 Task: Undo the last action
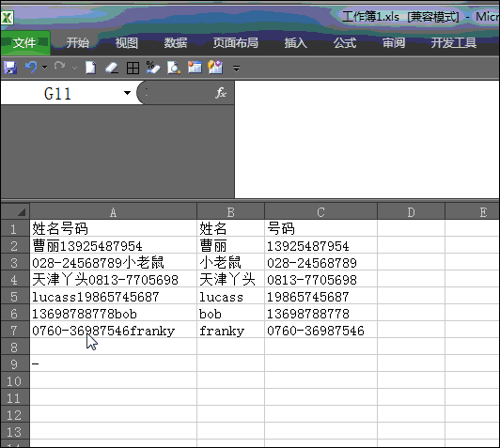point(31,68)
